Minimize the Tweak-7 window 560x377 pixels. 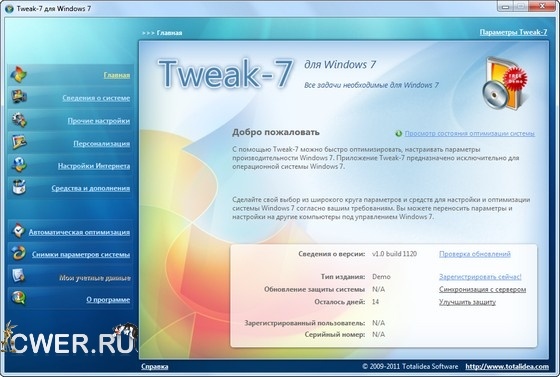click(505, 6)
